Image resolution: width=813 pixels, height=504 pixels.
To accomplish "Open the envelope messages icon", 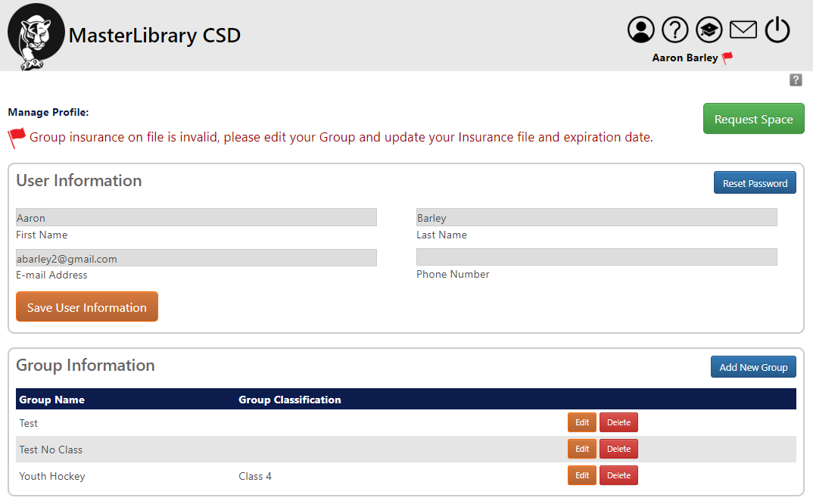I will (743, 30).
